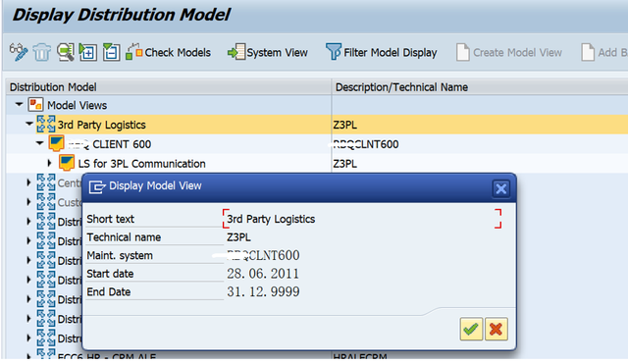628x364 pixels.
Task: Cancel dialog with red X button
Action: click(496, 329)
